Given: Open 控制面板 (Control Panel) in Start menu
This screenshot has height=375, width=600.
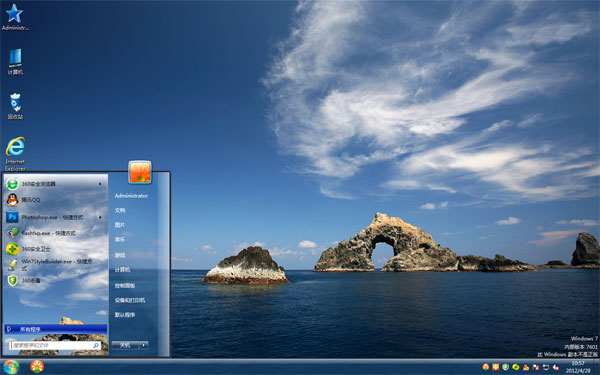Looking at the screenshot, I should tap(125, 285).
